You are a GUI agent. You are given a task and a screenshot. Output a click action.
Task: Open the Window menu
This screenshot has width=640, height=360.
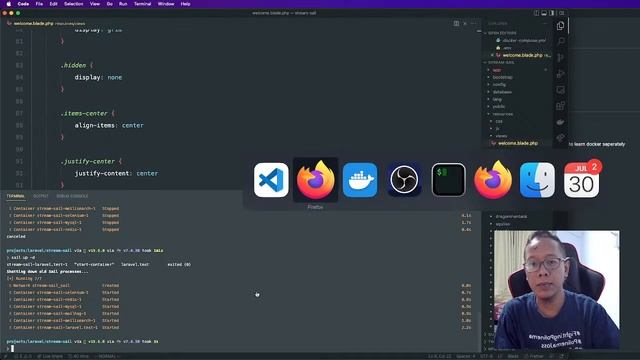166,4
